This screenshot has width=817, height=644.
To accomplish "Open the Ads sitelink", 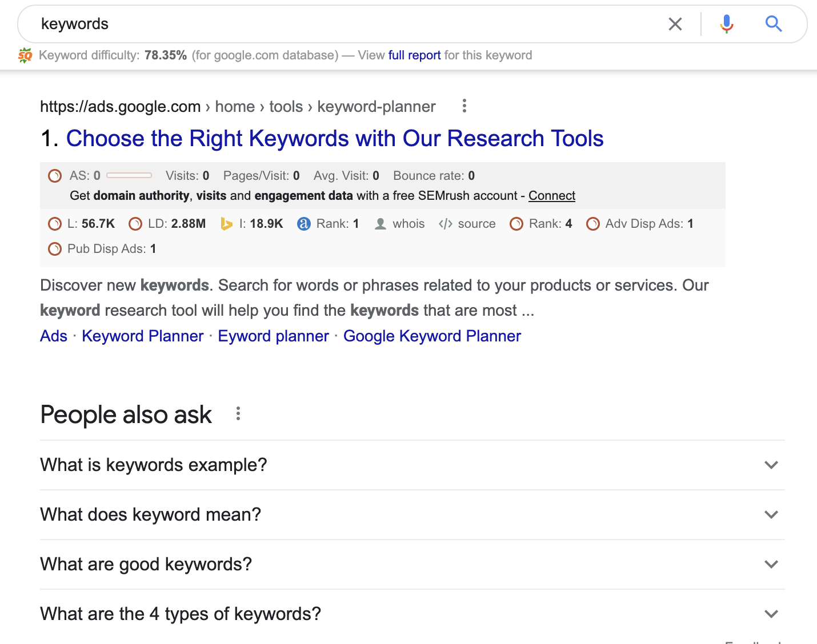I will pos(54,336).
